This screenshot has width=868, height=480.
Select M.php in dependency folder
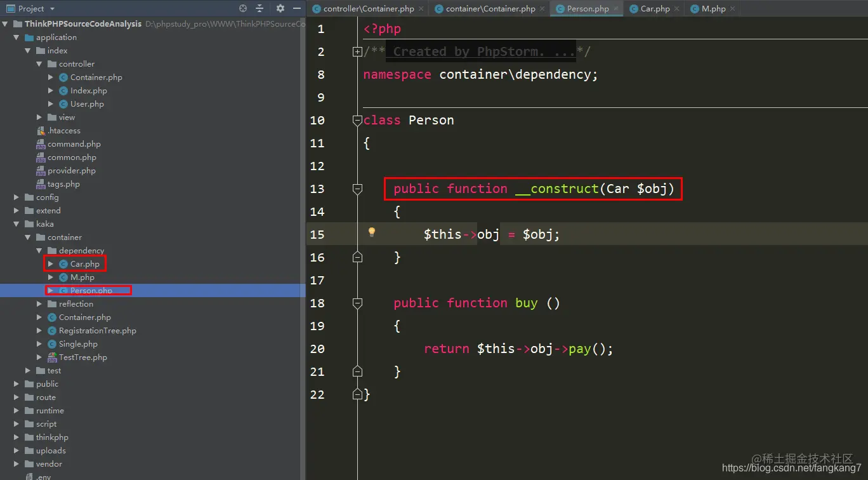point(82,277)
